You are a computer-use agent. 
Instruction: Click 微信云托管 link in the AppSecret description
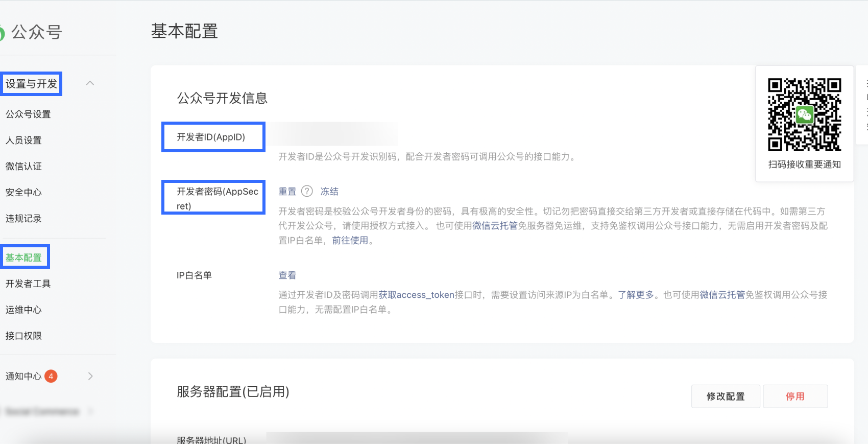495,226
